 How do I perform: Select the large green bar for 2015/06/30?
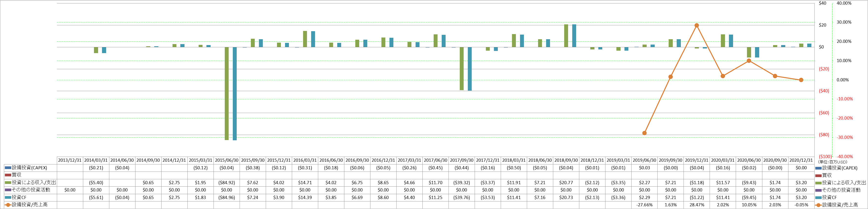(226, 94)
